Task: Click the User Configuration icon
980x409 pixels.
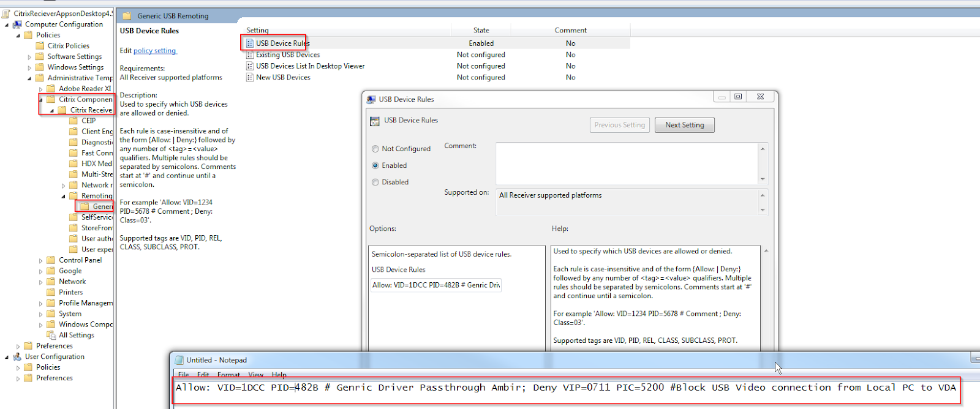Action: click(x=17, y=356)
